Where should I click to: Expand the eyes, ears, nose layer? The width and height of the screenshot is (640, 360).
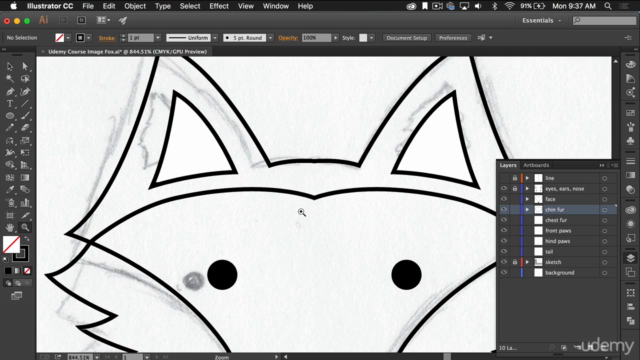click(x=527, y=189)
